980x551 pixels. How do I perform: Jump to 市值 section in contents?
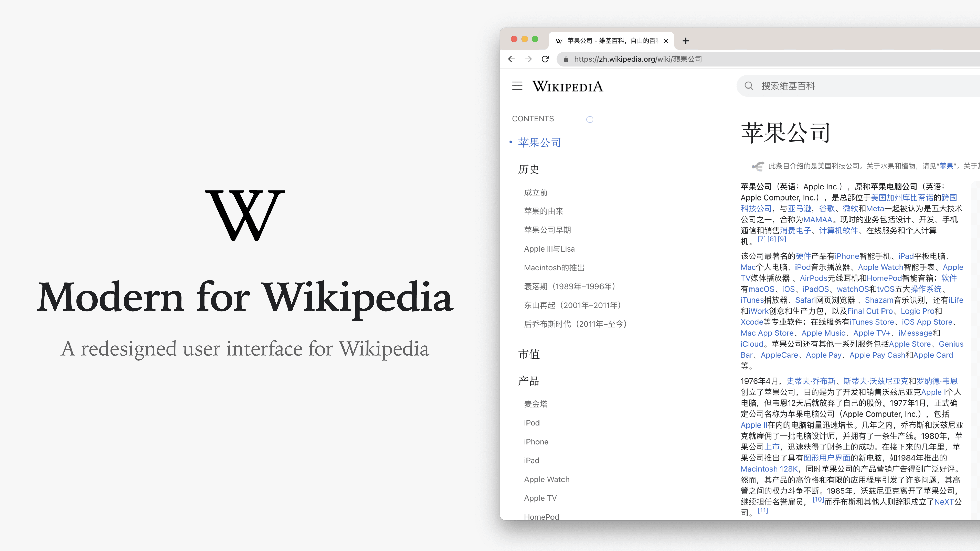coord(529,354)
